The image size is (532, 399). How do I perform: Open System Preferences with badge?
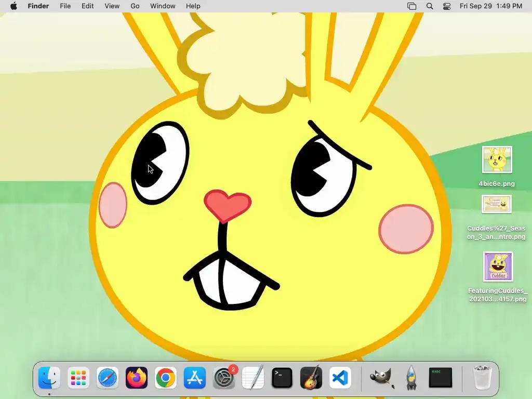click(224, 378)
